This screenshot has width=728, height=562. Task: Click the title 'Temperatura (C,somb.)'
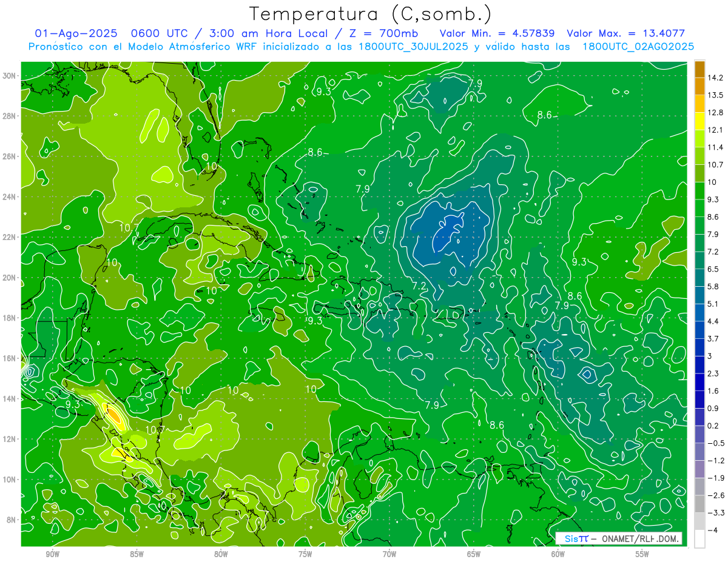pyautogui.click(x=371, y=14)
